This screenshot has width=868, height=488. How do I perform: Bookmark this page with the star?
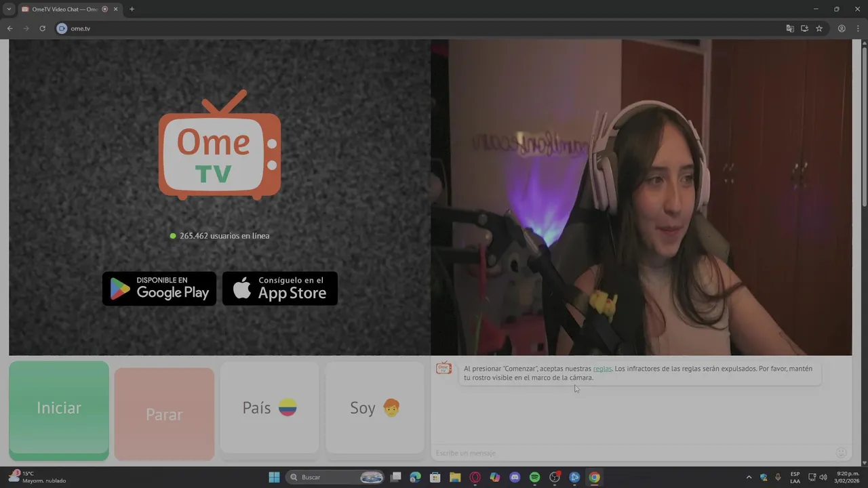819,28
